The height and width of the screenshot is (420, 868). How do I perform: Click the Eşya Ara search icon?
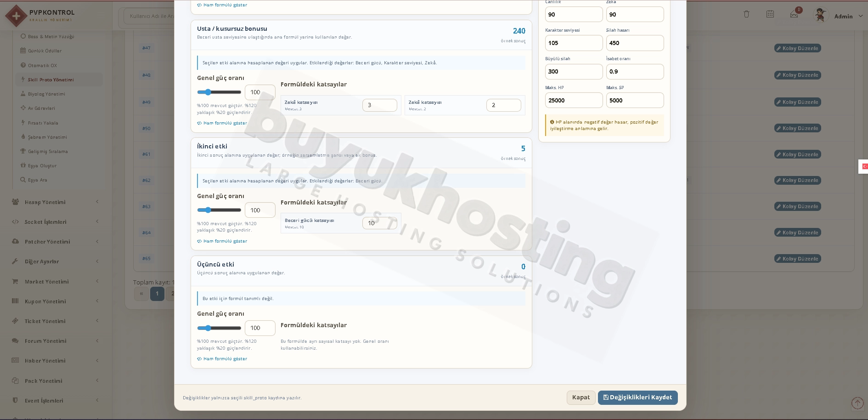pyautogui.click(x=23, y=180)
